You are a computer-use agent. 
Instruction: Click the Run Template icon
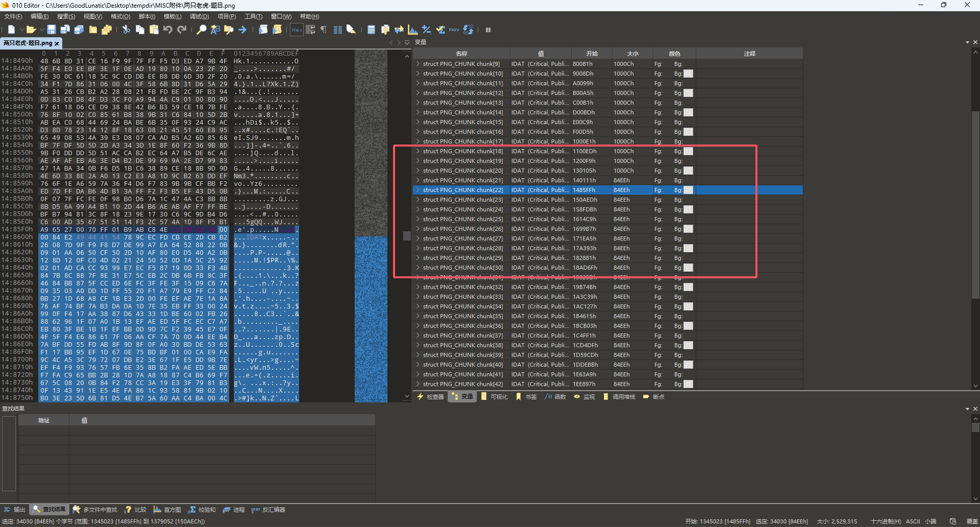277,30
